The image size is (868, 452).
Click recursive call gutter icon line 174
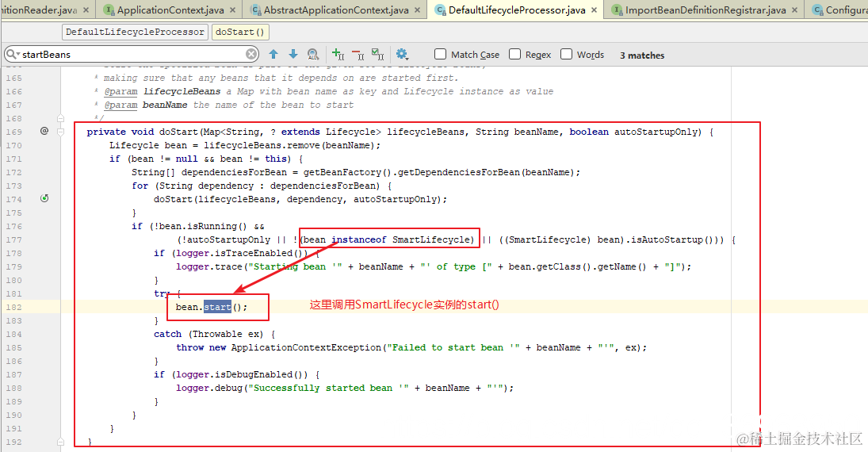44,198
